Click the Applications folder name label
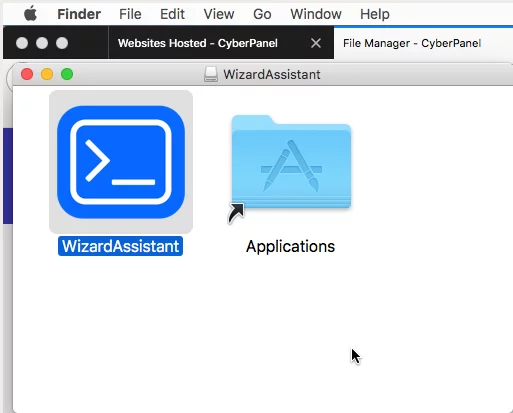 coord(290,247)
